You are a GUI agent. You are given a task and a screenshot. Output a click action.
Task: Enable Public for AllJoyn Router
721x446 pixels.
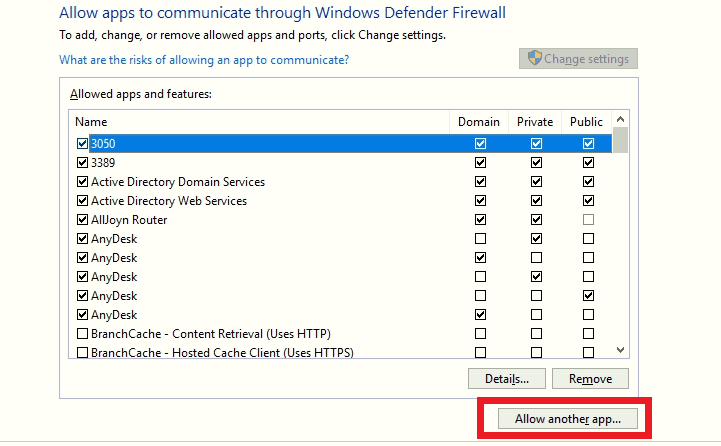pos(588,220)
